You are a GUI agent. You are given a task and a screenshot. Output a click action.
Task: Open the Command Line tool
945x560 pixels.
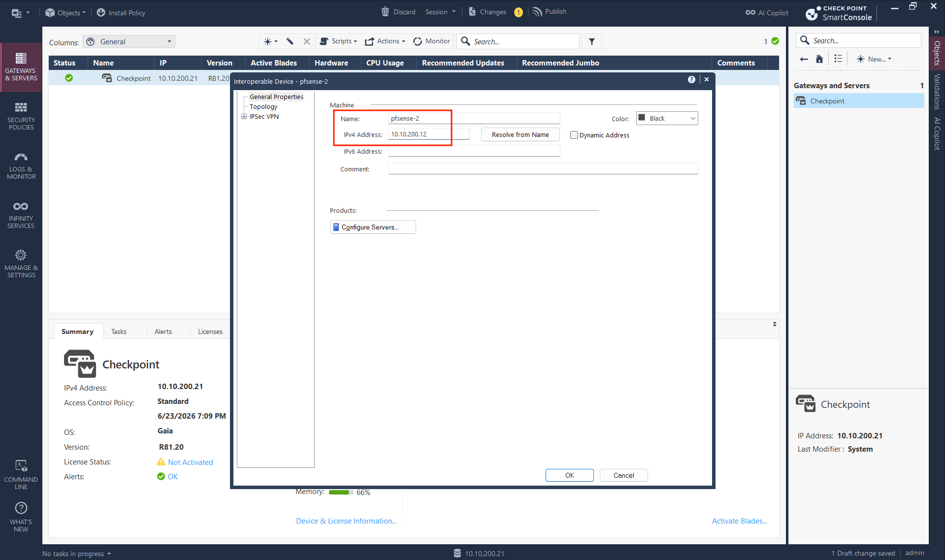tap(21, 475)
